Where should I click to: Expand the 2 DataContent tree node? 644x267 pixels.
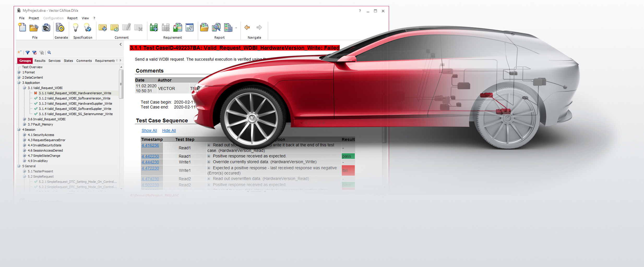pos(19,78)
